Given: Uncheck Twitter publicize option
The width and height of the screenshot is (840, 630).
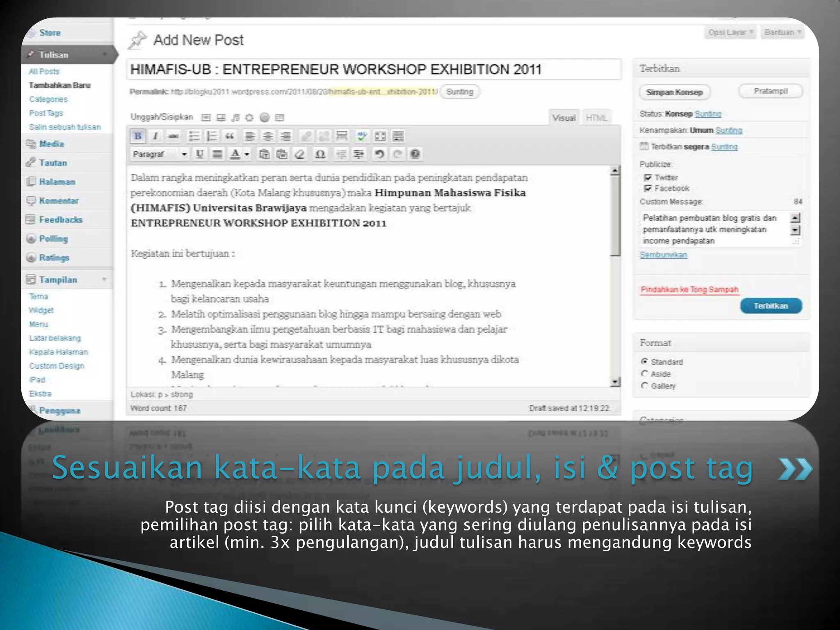Looking at the screenshot, I should [648, 177].
